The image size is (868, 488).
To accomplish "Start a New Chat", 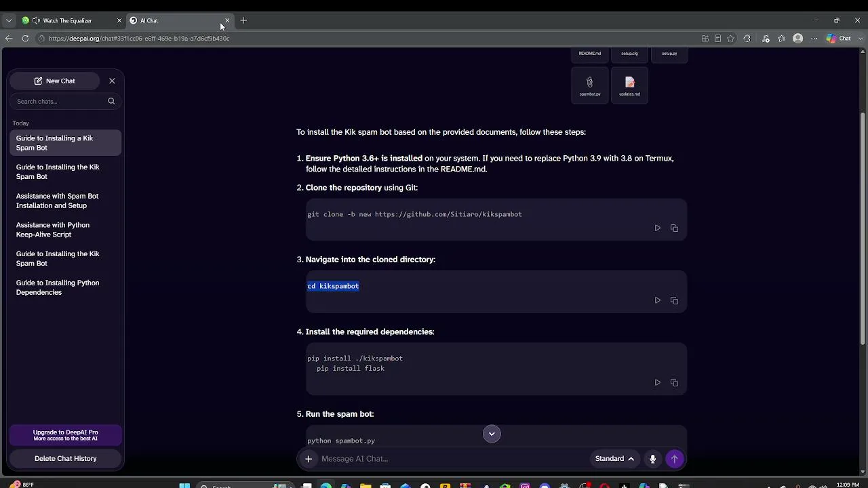I will [55, 81].
